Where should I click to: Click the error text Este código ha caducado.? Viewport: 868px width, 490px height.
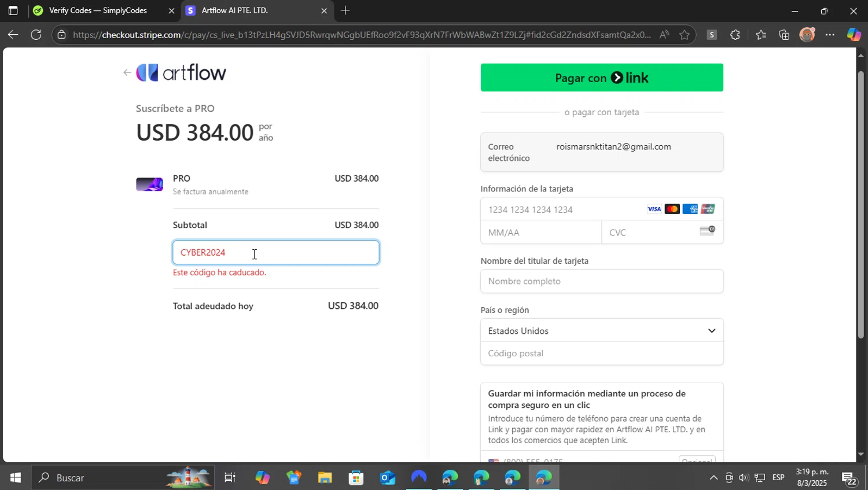coord(219,272)
